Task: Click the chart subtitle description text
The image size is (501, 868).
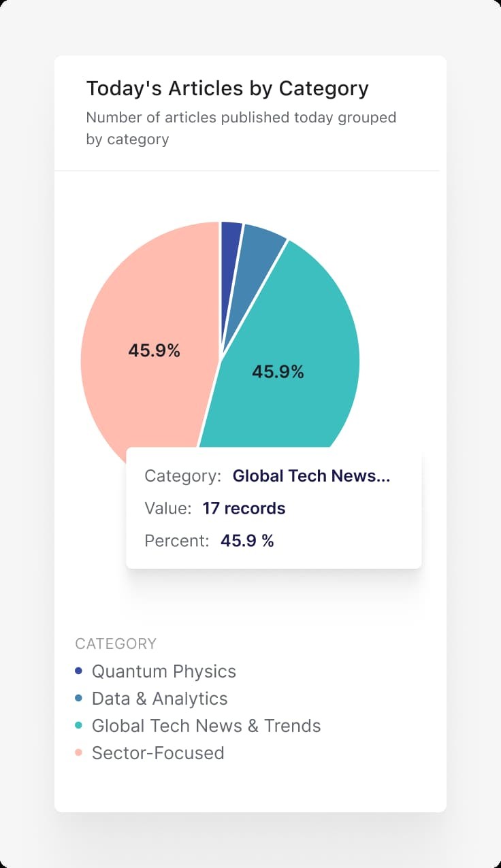Action: (x=241, y=128)
